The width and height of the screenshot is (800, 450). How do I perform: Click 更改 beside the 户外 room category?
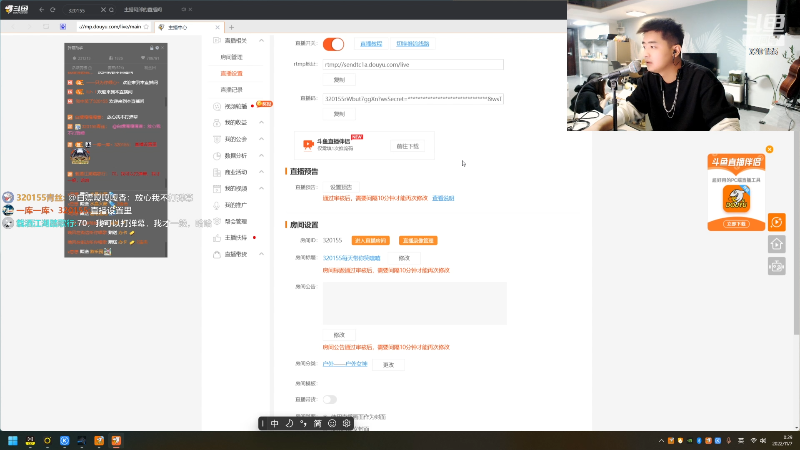tap(388, 365)
